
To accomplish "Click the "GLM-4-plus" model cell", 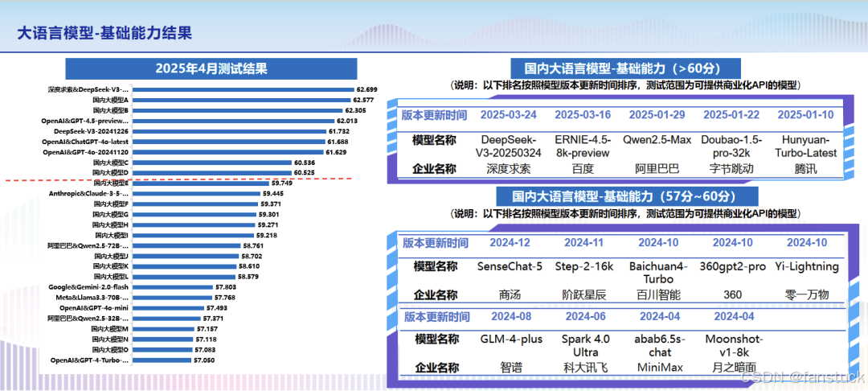I will pyautogui.click(x=510, y=339).
